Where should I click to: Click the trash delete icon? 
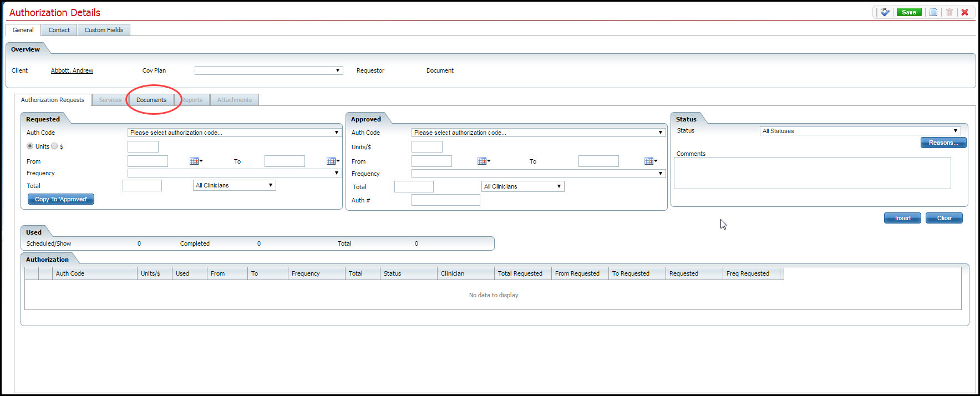pyautogui.click(x=949, y=12)
